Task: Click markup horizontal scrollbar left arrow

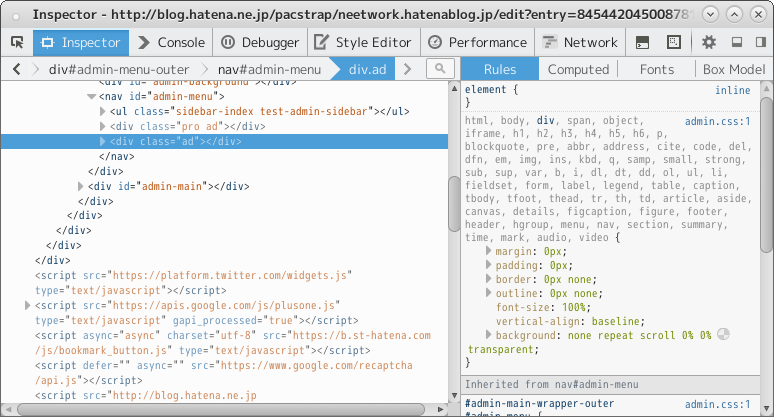Action: 7,409
